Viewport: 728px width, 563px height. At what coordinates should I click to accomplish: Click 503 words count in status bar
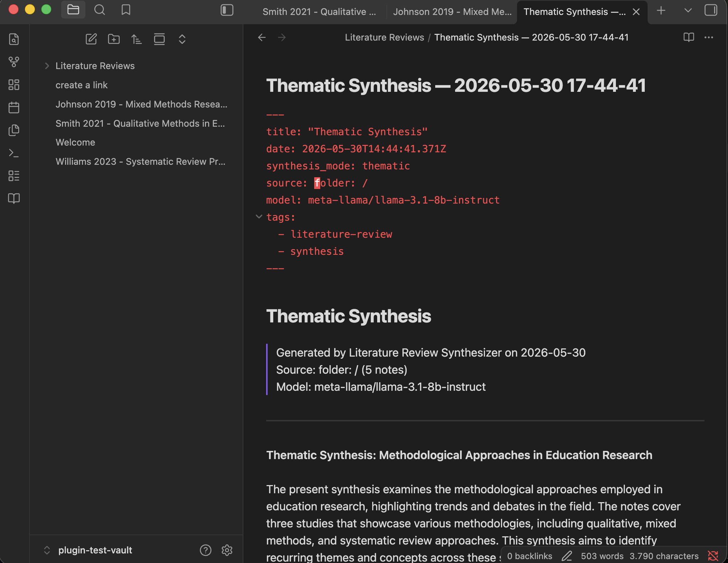click(602, 556)
